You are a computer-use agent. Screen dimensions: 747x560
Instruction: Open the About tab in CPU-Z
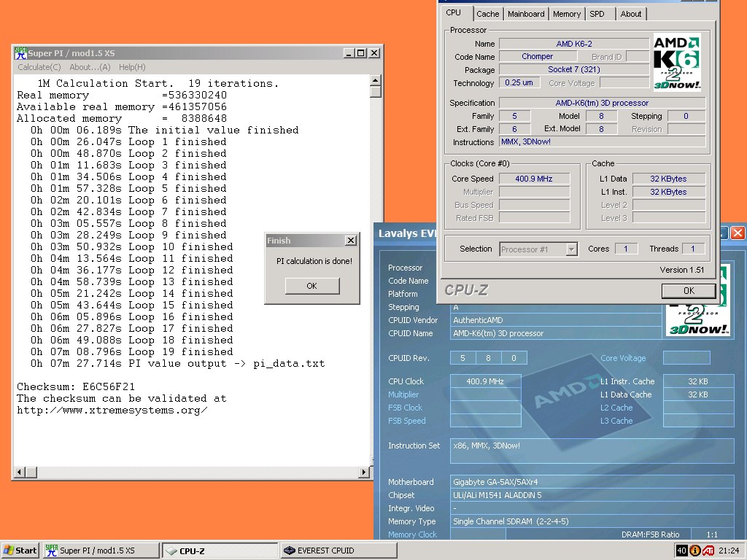pyautogui.click(x=631, y=14)
